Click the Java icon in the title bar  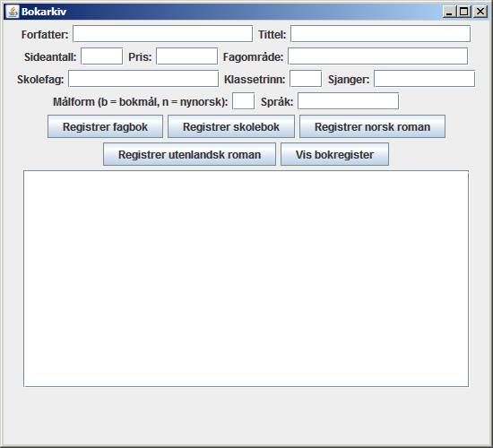click(13, 12)
